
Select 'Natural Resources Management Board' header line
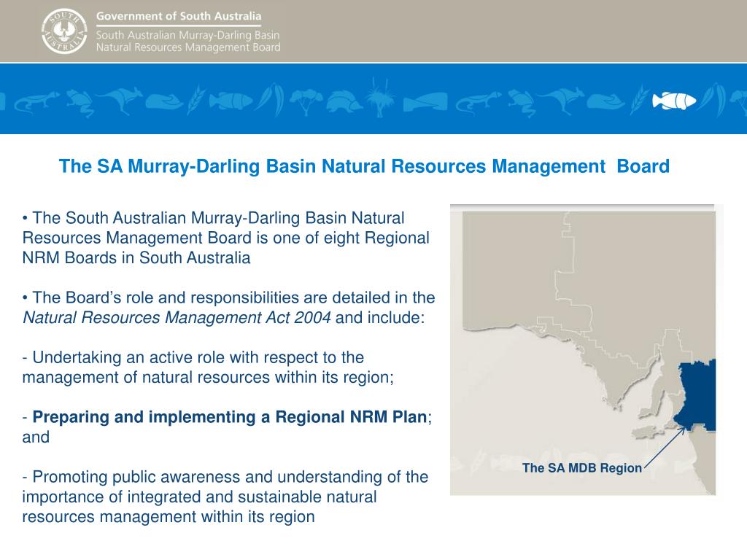pyautogui.click(x=188, y=47)
